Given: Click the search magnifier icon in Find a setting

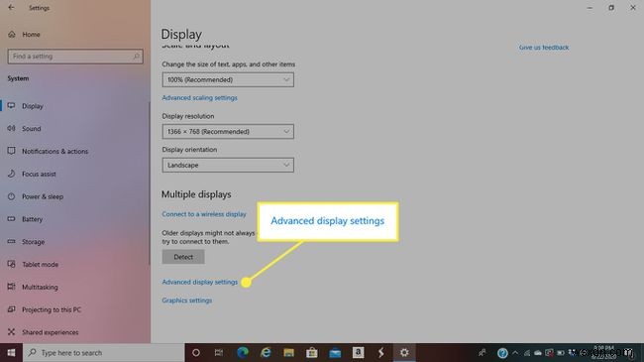Looking at the screenshot, I should click(136, 57).
